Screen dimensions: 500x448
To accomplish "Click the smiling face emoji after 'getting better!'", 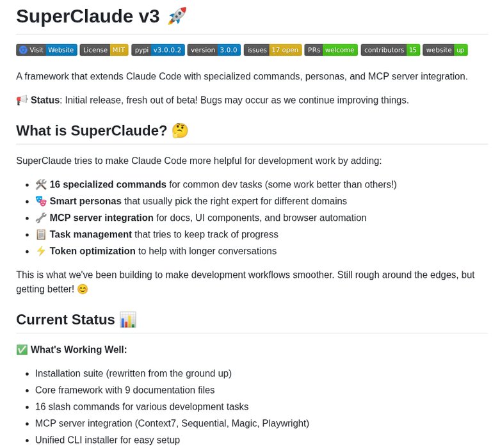I will (82, 289).
